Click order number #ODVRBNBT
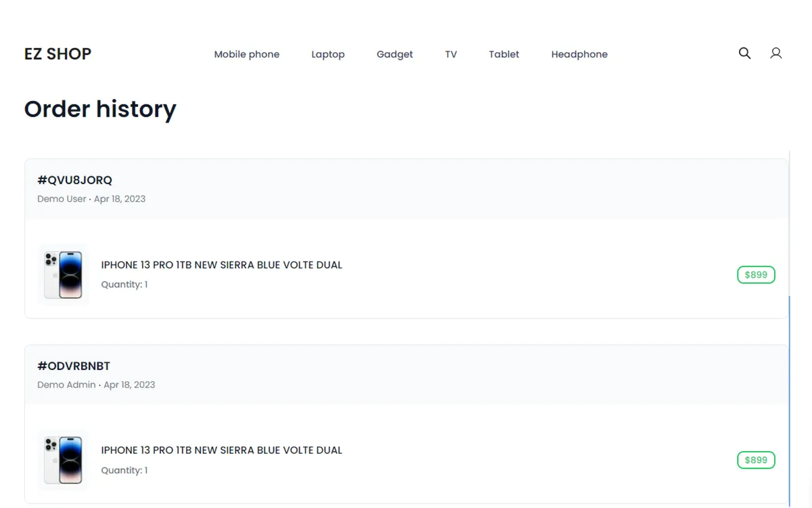812x508 pixels. [x=74, y=366]
